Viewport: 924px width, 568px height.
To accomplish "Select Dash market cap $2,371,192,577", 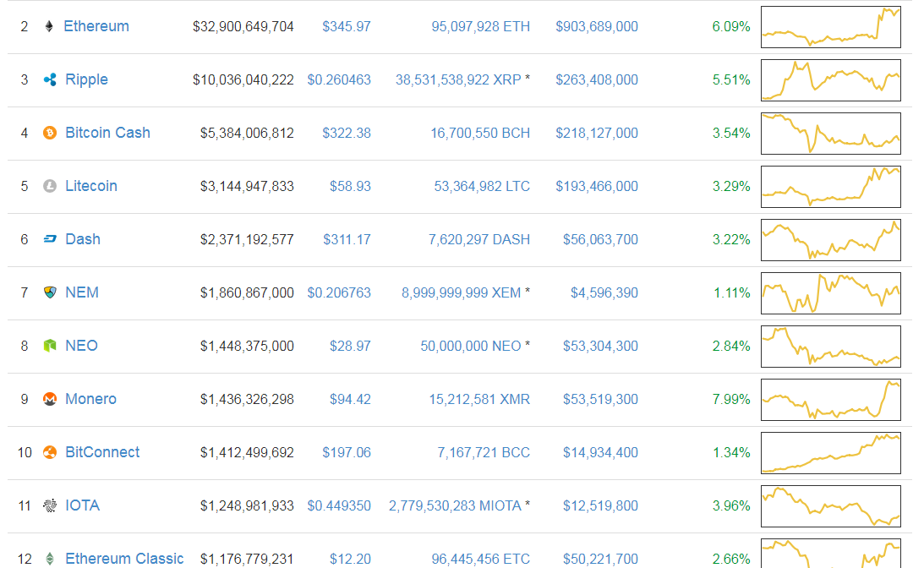I will [x=246, y=239].
